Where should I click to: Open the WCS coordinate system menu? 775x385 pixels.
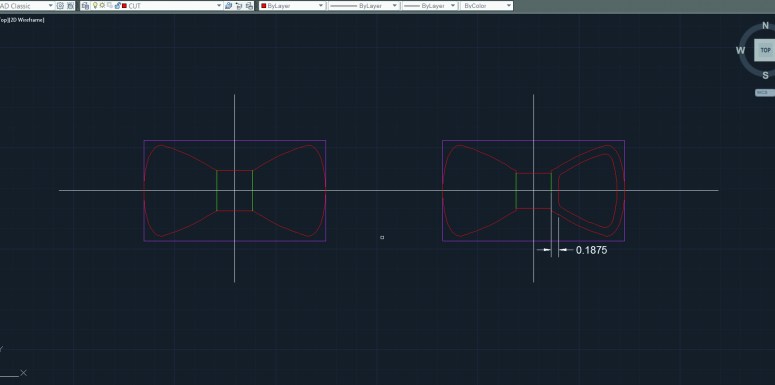(x=764, y=92)
